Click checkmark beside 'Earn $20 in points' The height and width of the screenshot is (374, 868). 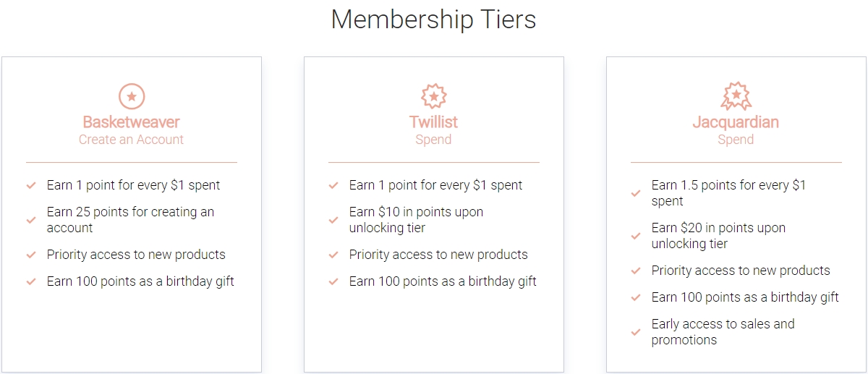click(636, 236)
